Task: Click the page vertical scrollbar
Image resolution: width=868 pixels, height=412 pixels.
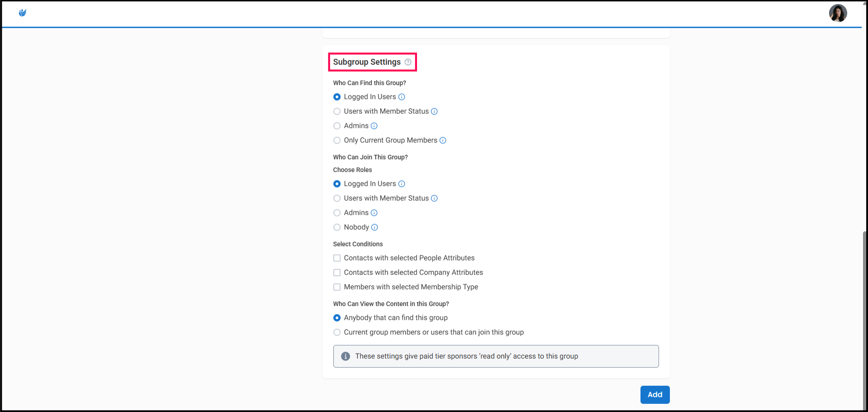Action: tap(864, 317)
